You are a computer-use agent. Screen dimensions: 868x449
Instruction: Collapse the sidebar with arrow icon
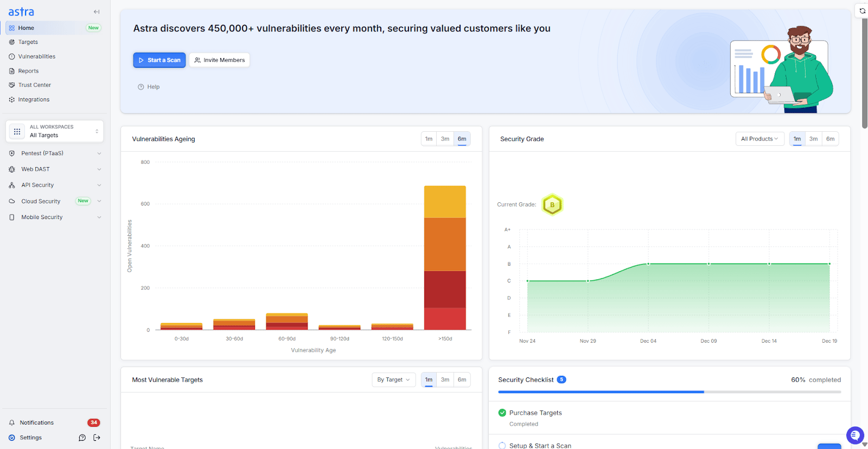point(97,12)
